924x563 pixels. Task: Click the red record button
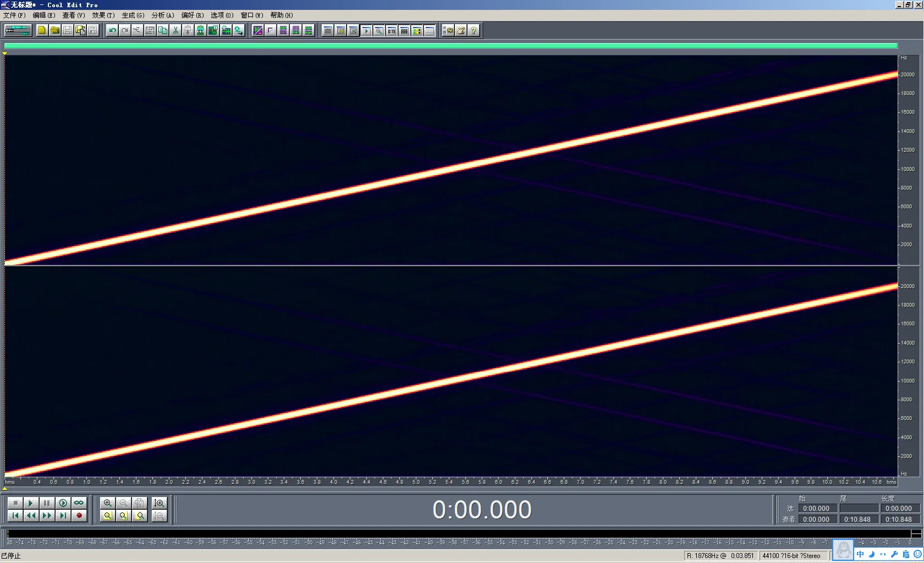click(79, 515)
